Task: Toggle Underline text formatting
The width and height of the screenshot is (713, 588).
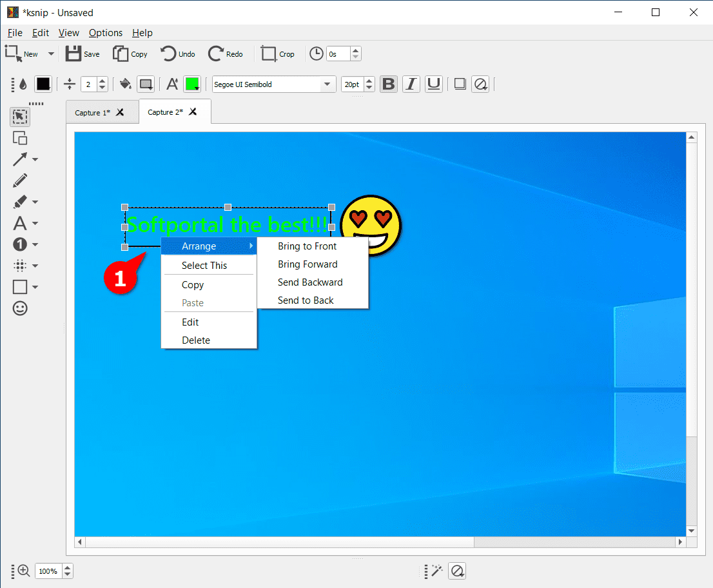Action: pos(434,84)
